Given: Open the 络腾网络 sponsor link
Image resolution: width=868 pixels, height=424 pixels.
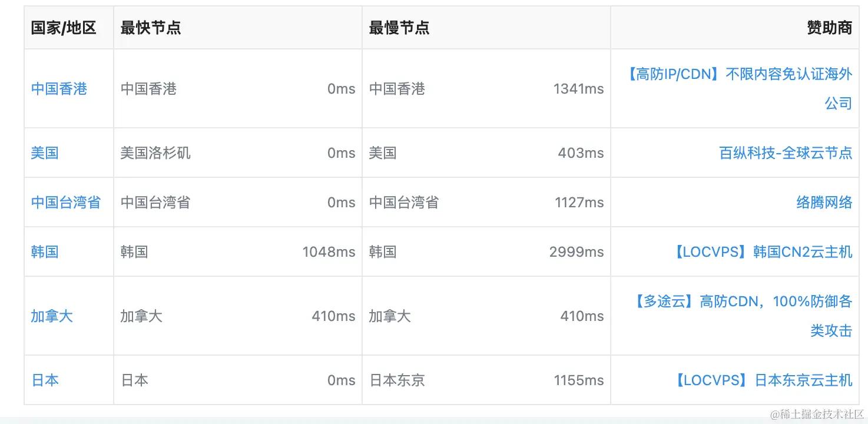Looking at the screenshot, I should pyautogui.click(x=824, y=203).
